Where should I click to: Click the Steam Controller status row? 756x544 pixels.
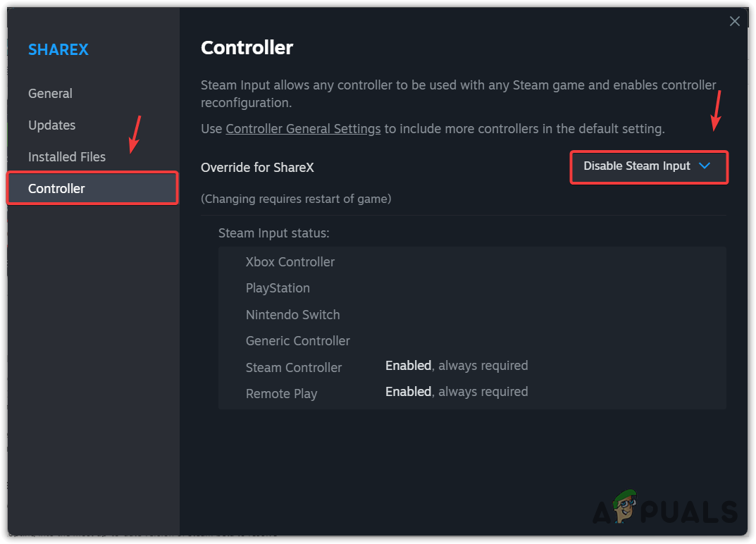(294, 368)
